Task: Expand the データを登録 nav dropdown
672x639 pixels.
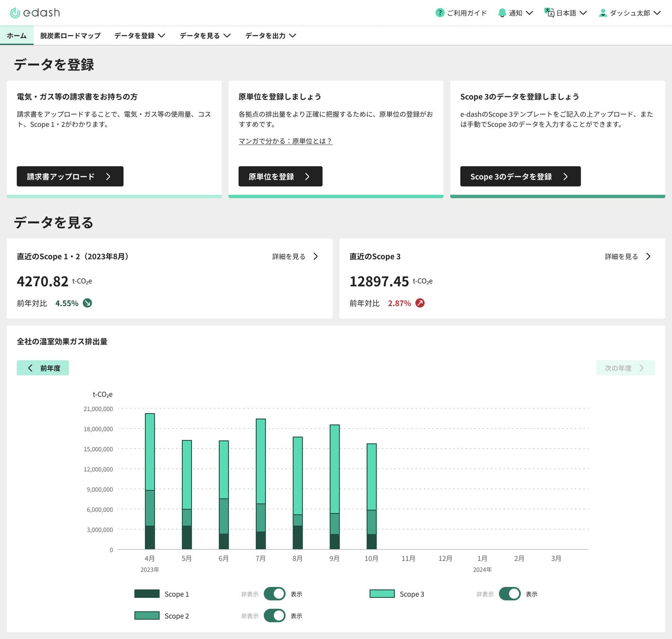Action: click(x=140, y=35)
